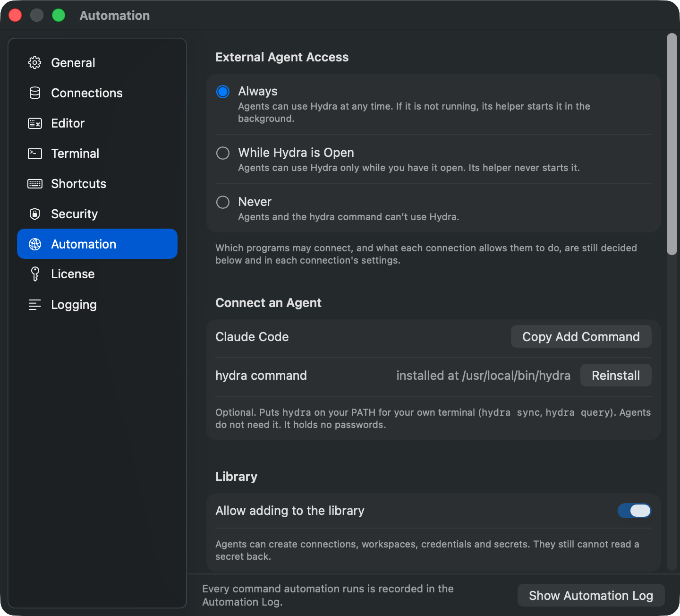Click the green zoom window button
The height and width of the screenshot is (616, 680).
pyautogui.click(x=59, y=15)
